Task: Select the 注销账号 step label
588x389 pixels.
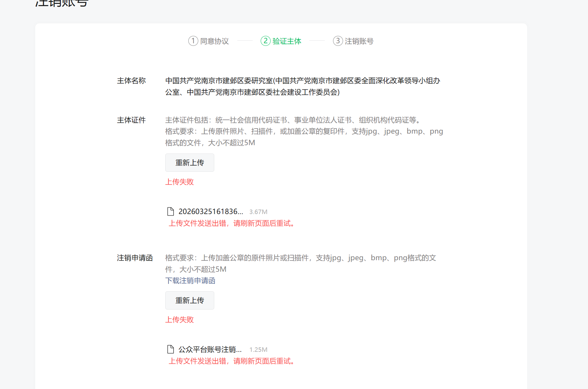Action: click(x=359, y=41)
